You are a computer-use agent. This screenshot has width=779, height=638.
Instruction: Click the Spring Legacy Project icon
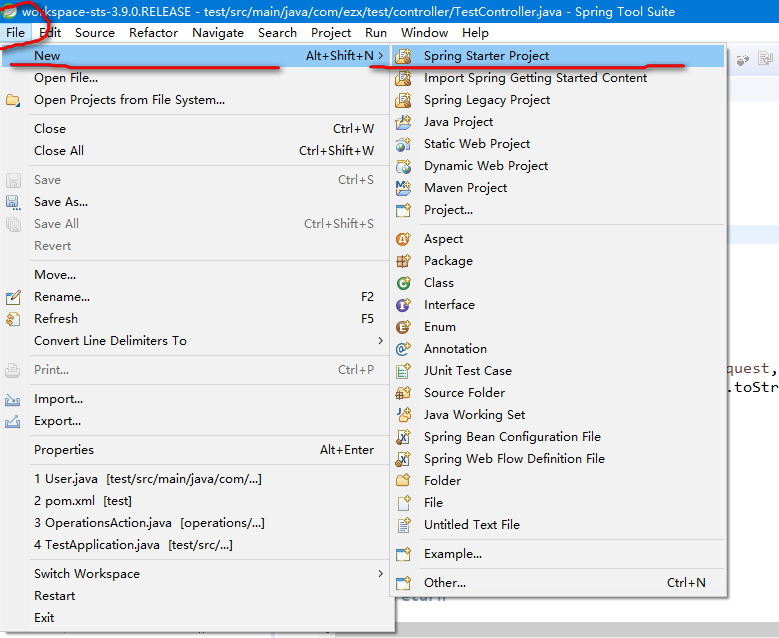click(403, 100)
